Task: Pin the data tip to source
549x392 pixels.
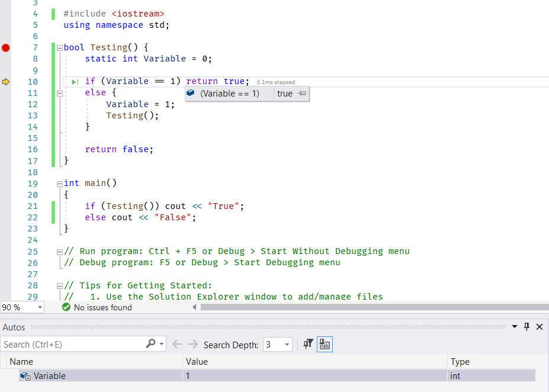Action: 301,94
